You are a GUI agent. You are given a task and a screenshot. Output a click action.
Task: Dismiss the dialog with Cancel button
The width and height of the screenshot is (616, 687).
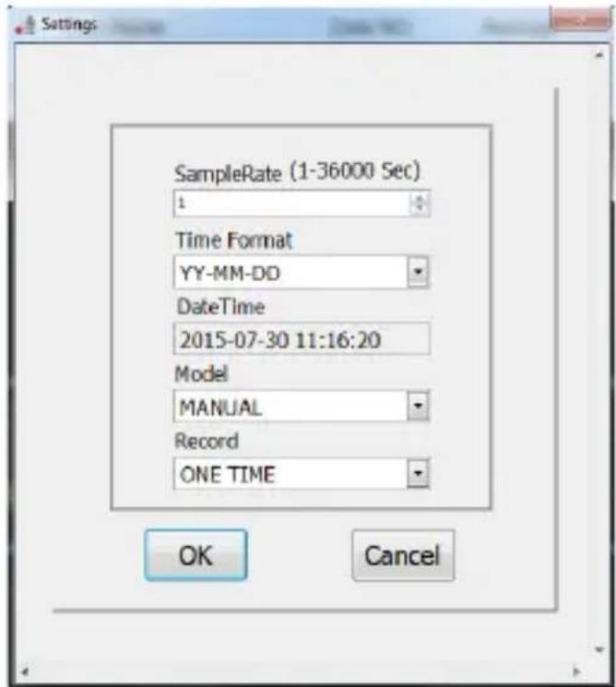point(403,555)
